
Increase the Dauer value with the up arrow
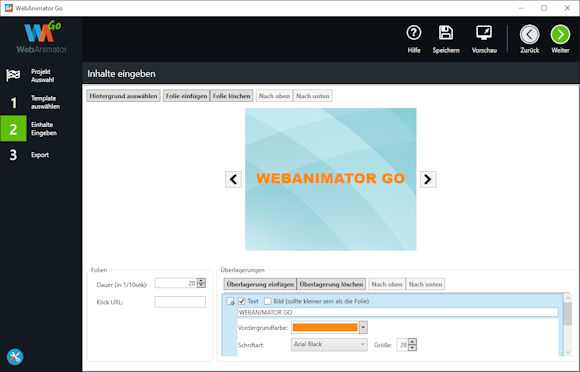click(x=201, y=280)
